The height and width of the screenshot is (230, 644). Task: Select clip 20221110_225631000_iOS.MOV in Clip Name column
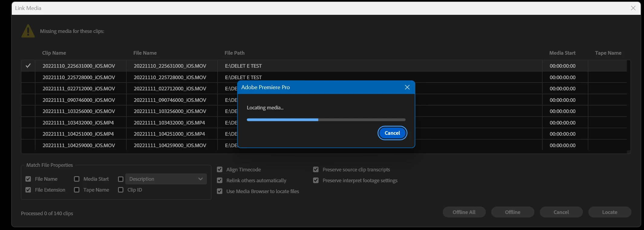pos(79,66)
